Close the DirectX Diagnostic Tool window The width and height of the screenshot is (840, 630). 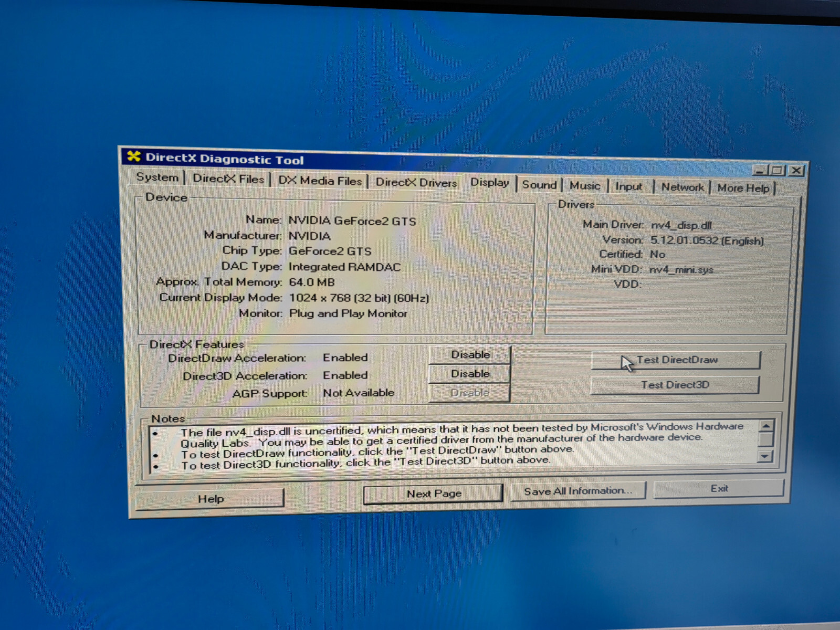[796, 171]
